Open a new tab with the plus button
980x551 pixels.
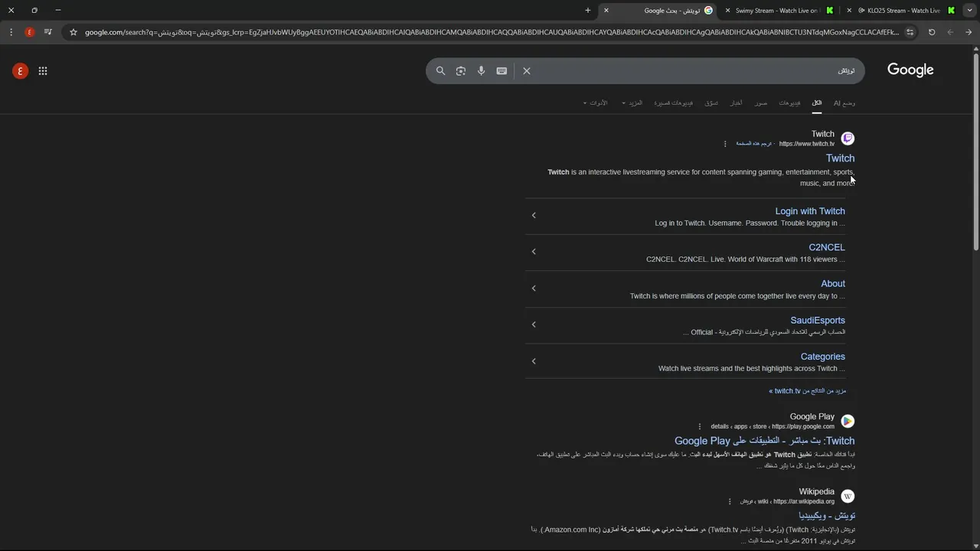tap(588, 10)
